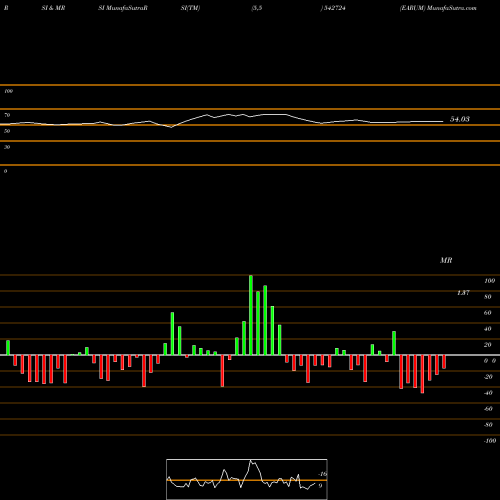Click the MR value '1.37'

click(463, 293)
